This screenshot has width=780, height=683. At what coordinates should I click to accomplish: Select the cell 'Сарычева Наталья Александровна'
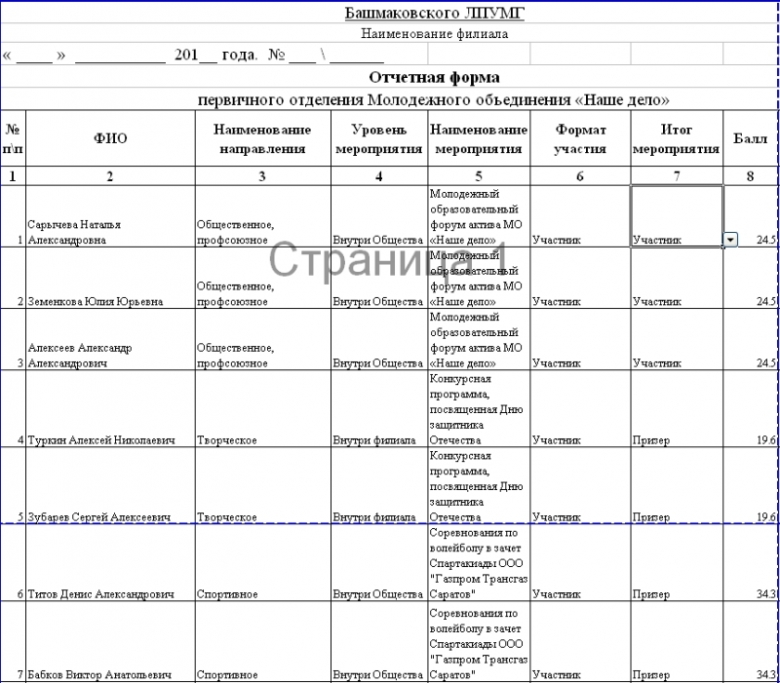tap(110, 216)
